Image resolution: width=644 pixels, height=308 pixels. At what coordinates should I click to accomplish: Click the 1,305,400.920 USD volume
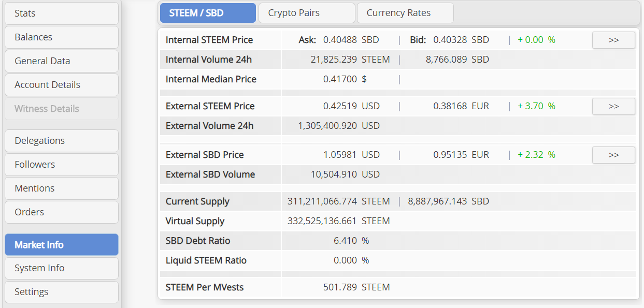tap(339, 126)
